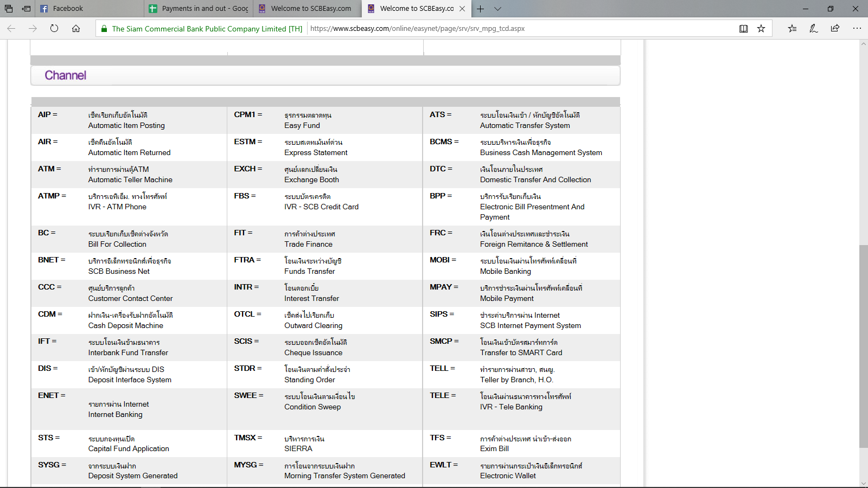Add notes with the pen icon
Screen dimensions: 868x488
coord(813,29)
